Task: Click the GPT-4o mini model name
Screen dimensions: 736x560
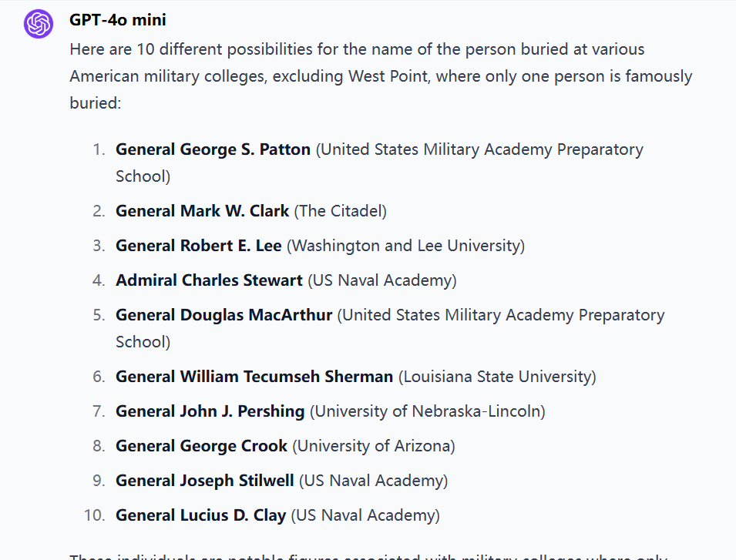Action: tap(117, 20)
